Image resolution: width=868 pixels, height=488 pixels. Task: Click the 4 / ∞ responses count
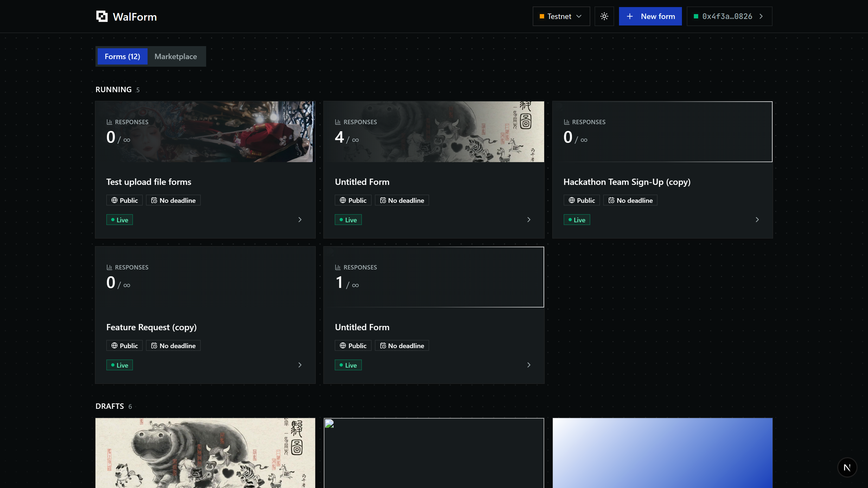(347, 137)
